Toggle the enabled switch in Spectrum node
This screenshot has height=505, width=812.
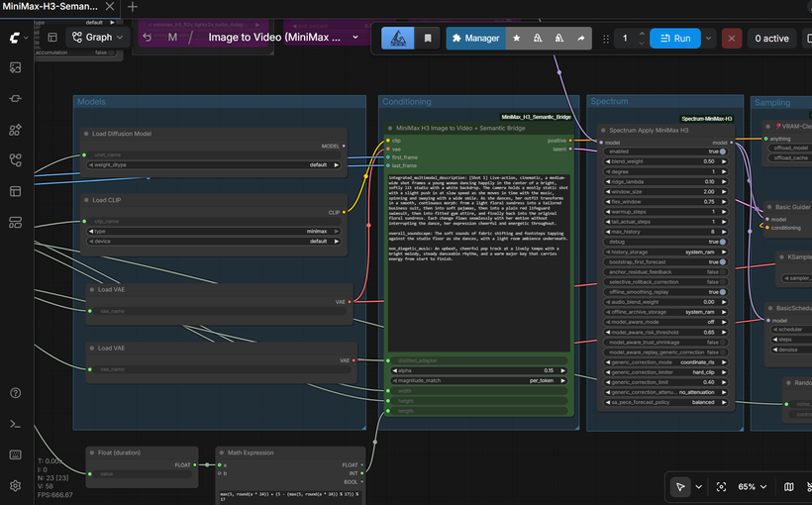(x=722, y=151)
